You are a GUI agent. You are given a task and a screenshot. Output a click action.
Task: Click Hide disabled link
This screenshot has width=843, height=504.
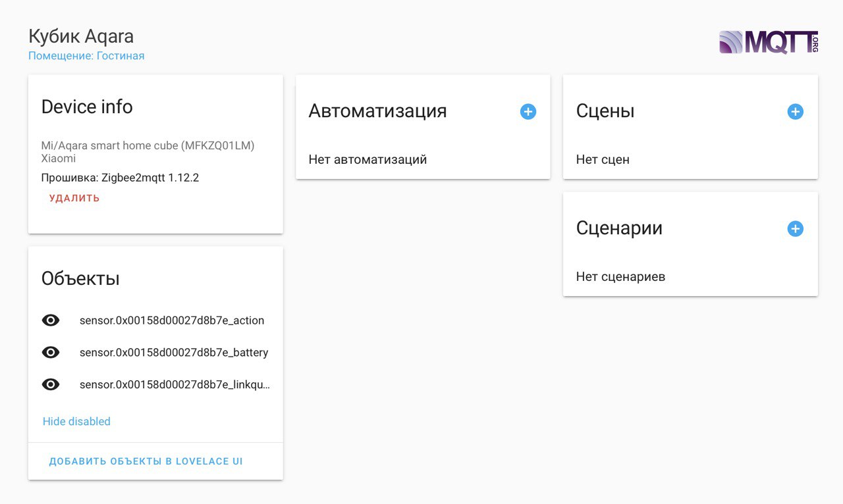pos(76,421)
